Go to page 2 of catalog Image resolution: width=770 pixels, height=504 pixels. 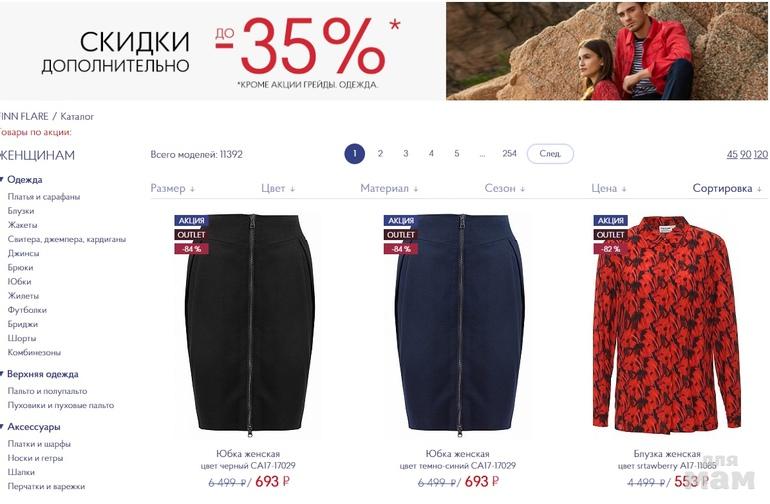click(x=380, y=154)
